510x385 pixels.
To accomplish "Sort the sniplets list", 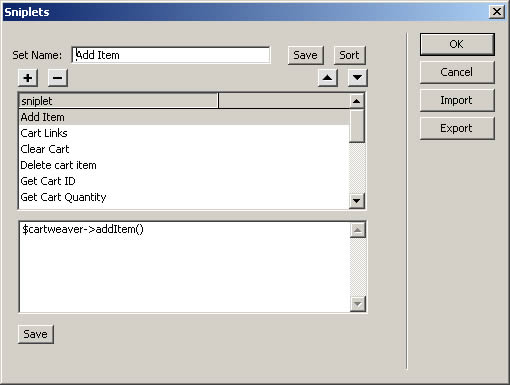I will (x=350, y=55).
